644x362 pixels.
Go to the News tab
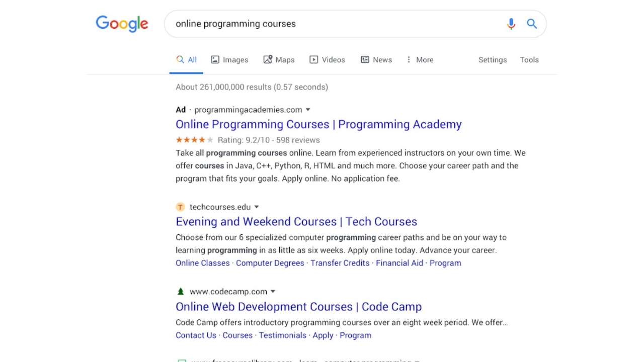376,60
